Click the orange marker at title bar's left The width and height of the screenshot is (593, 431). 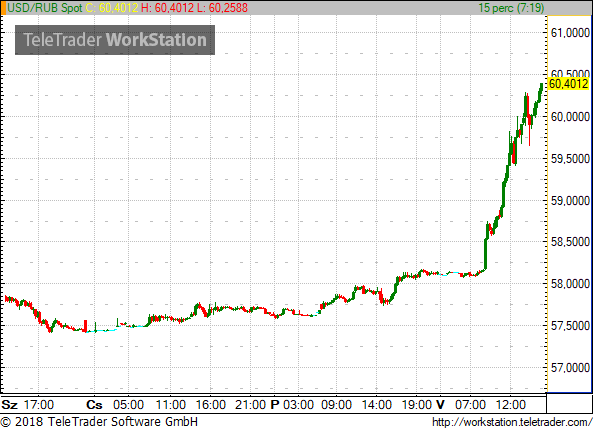(3, 8)
